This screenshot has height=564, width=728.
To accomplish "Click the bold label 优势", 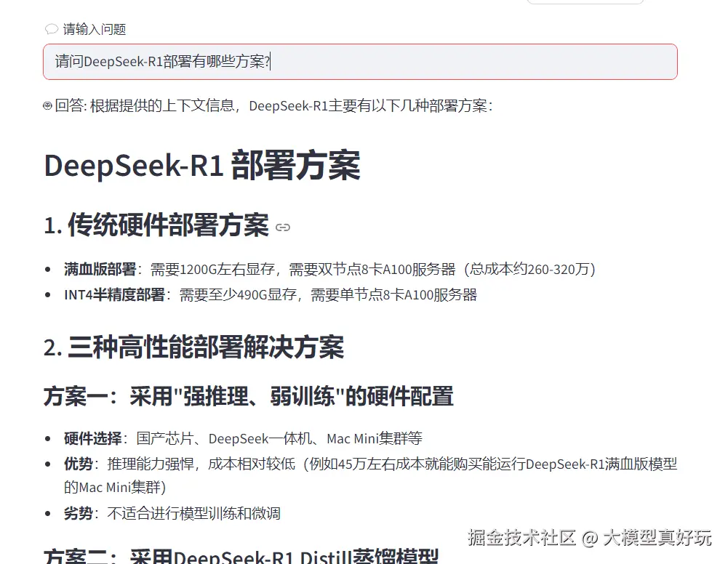I will click(79, 464).
